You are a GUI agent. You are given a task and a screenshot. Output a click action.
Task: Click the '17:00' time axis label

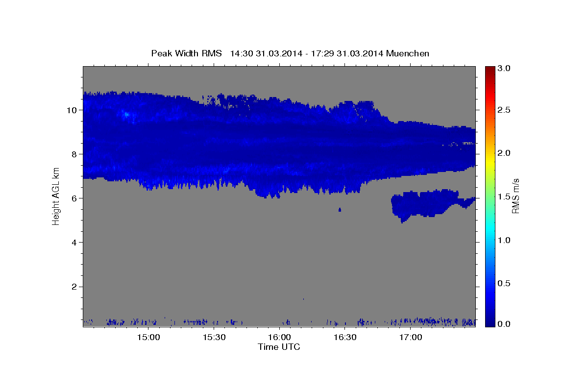411,337
